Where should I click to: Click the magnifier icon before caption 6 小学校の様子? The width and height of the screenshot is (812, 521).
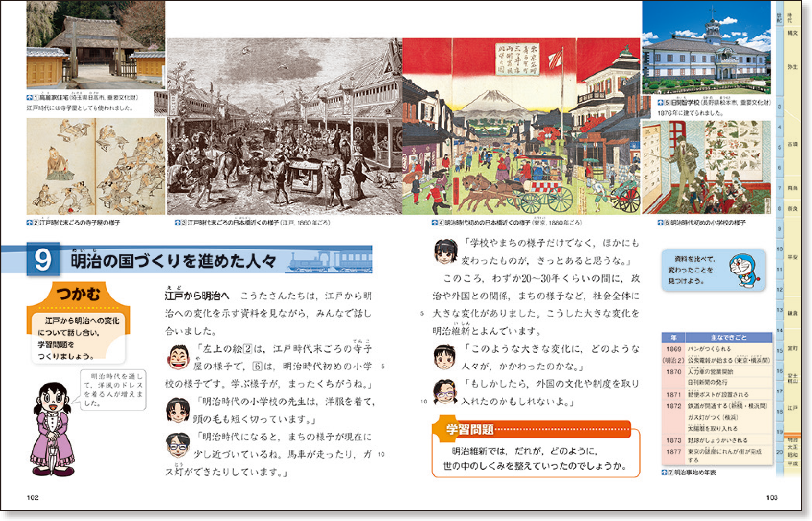pyautogui.click(x=660, y=223)
